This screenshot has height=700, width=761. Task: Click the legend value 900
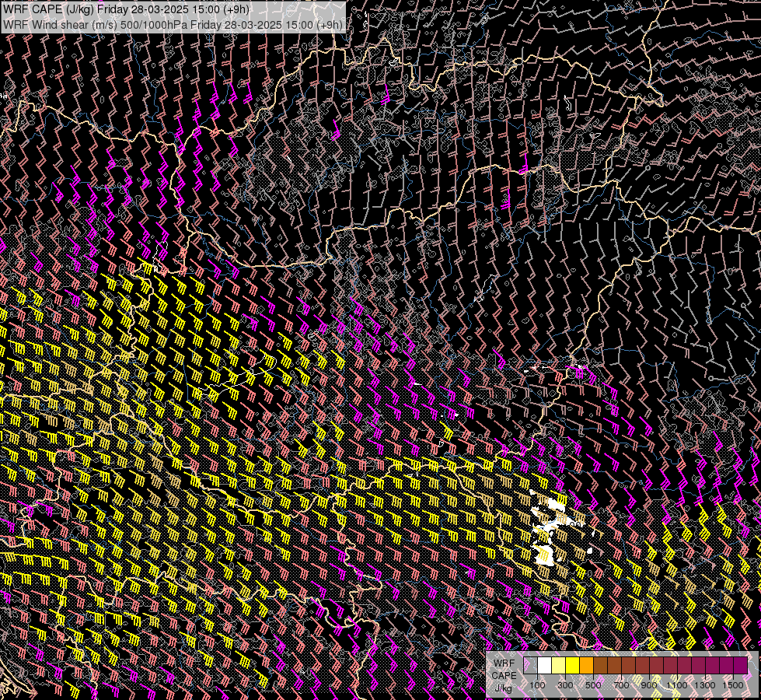(649, 685)
